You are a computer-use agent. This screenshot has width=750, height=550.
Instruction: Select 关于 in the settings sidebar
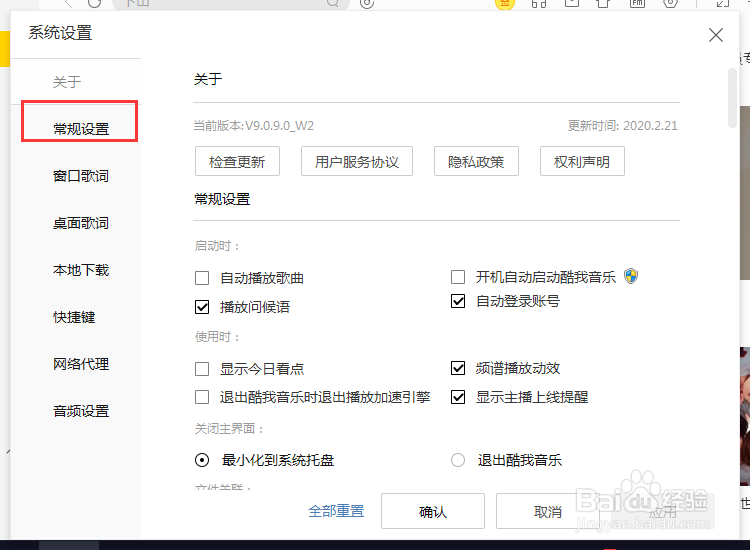tap(67, 82)
